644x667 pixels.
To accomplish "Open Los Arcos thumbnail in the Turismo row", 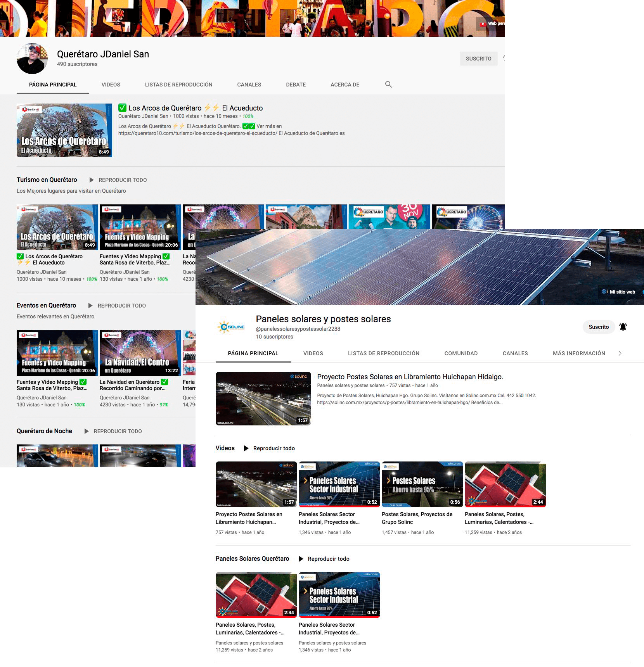I will pos(57,227).
